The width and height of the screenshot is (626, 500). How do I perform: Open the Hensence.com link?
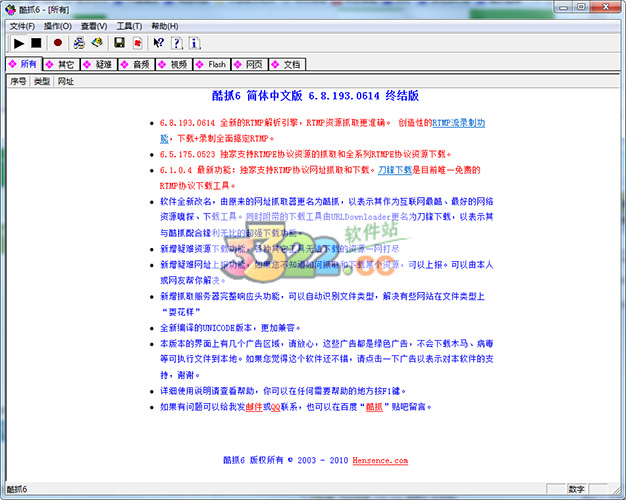click(380, 460)
